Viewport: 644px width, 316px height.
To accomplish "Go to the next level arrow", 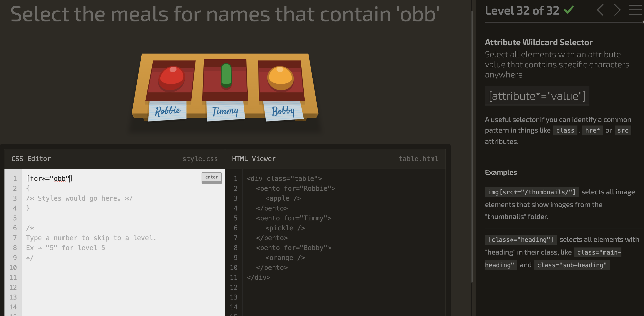I will [617, 10].
